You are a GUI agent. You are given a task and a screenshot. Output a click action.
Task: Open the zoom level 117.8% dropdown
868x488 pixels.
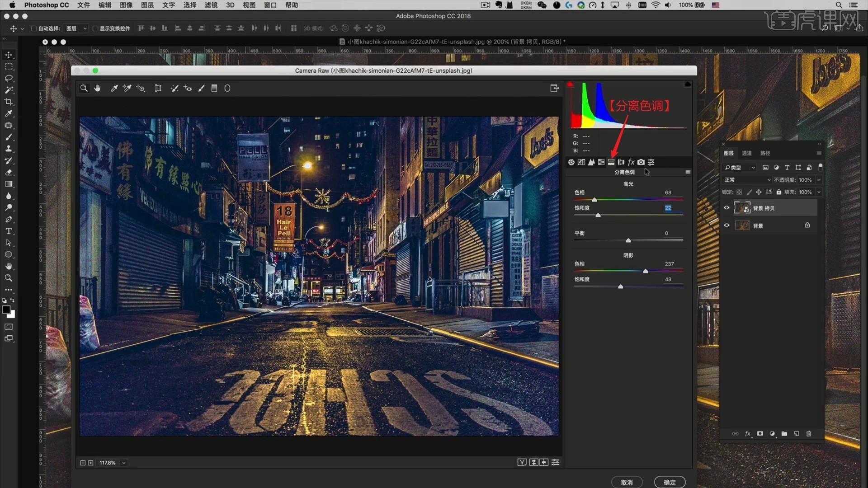[123, 463]
